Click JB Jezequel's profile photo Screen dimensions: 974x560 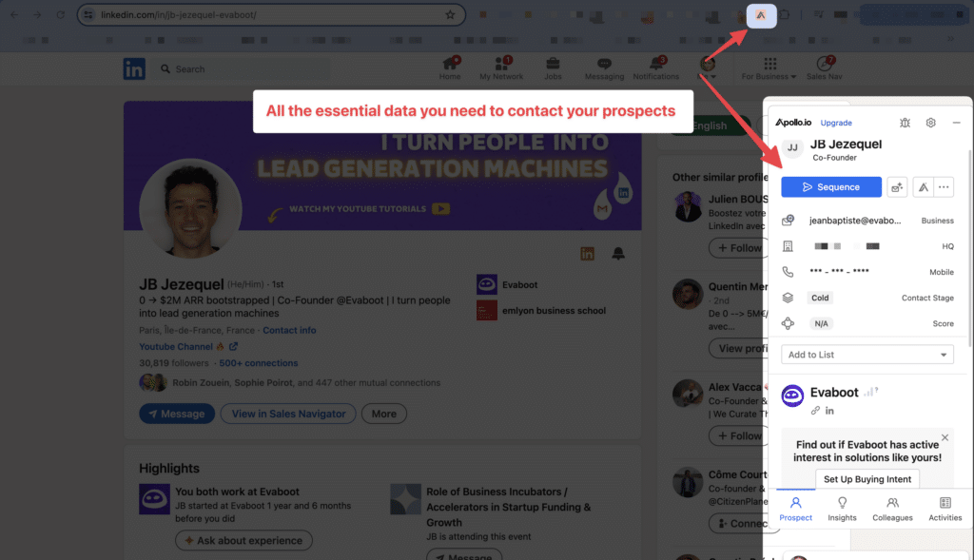(190, 208)
